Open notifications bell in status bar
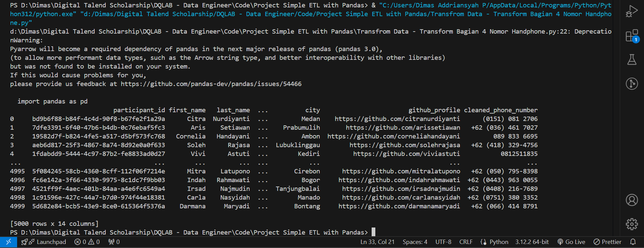The height and width of the screenshot is (248, 644). click(633, 242)
